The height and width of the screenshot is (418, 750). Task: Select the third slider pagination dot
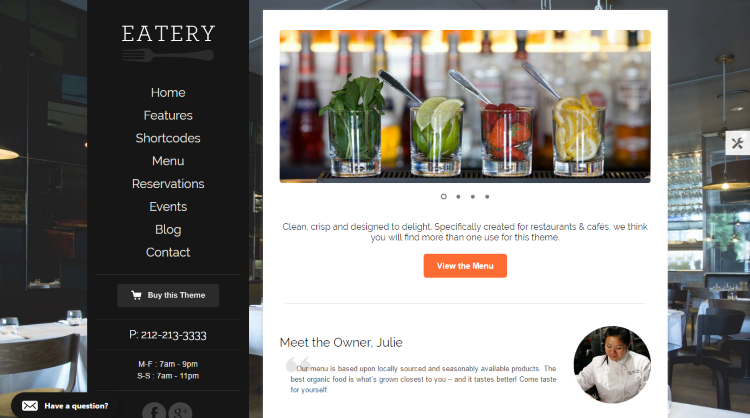[473, 197]
